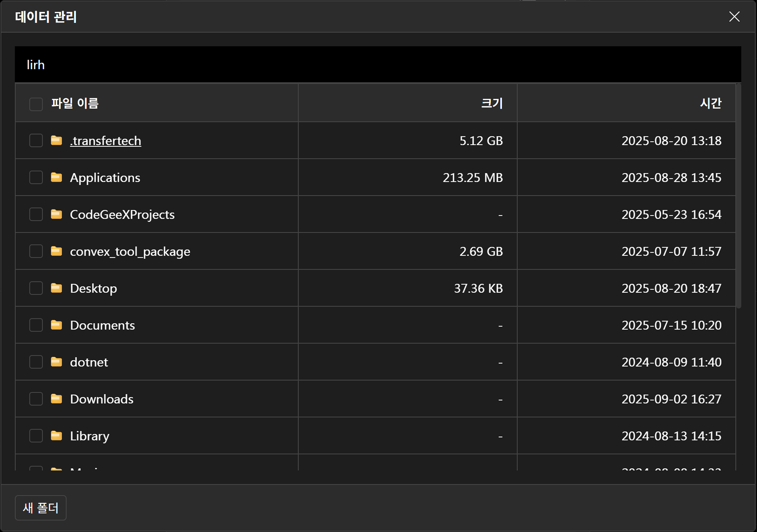Click the CodeGeeXProjects folder icon

click(56, 214)
